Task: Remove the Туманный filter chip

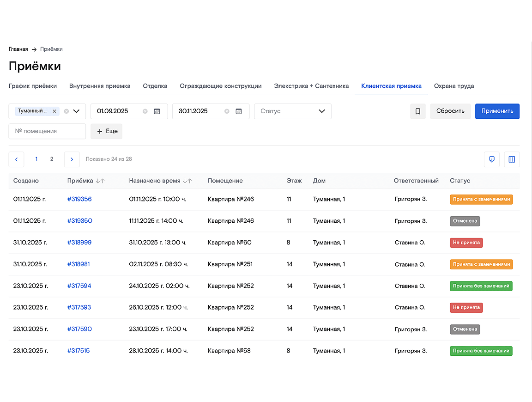Action: click(x=54, y=111)
